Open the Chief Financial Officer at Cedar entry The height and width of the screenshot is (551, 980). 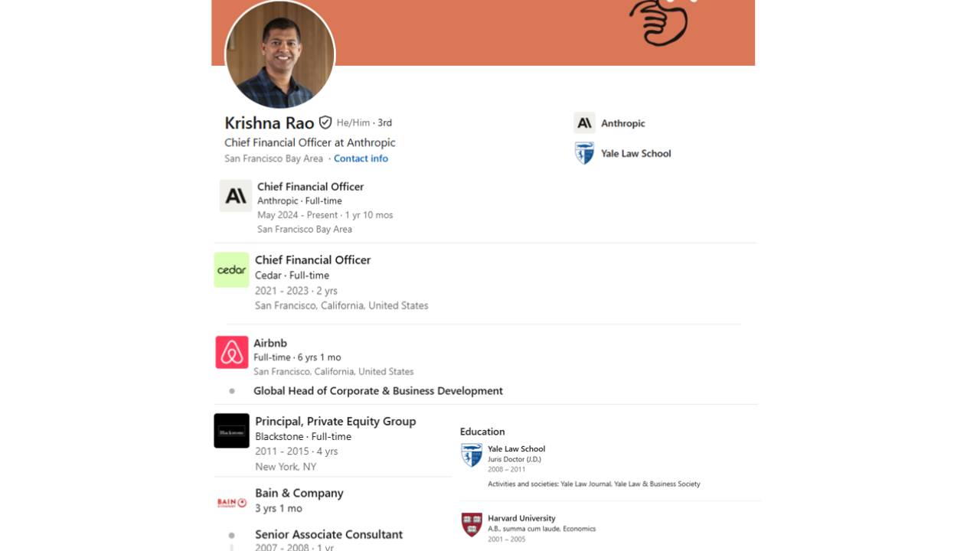point(312,260)
